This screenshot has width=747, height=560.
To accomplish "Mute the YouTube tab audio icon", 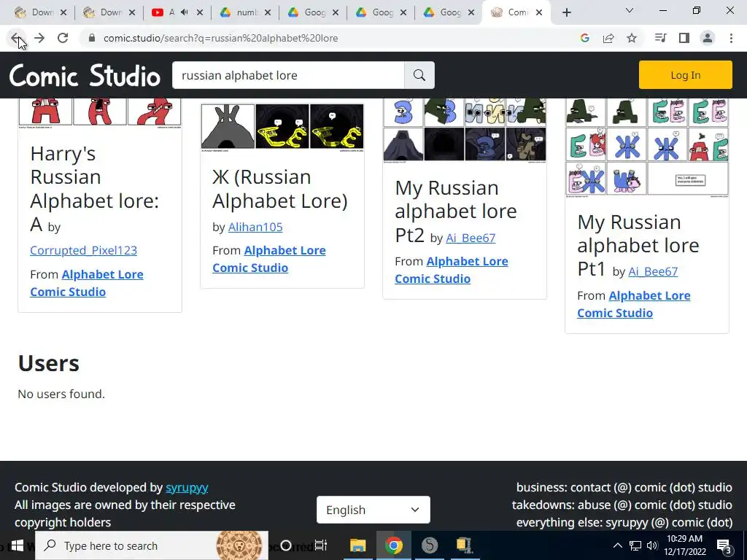I will pyautogui.click(x=185, y=12).
